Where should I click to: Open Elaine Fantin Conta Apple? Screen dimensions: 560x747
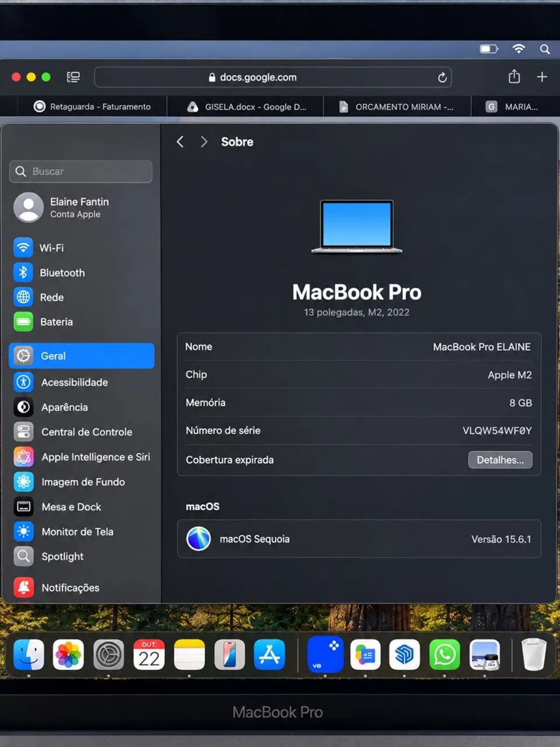pos(62,207)
